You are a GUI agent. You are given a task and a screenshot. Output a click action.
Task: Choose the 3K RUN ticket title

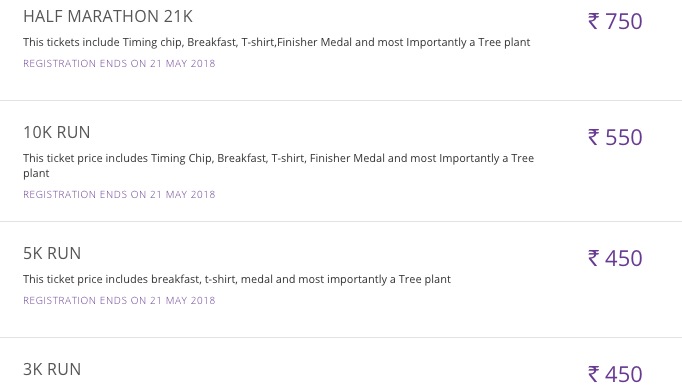coord(52,369)
